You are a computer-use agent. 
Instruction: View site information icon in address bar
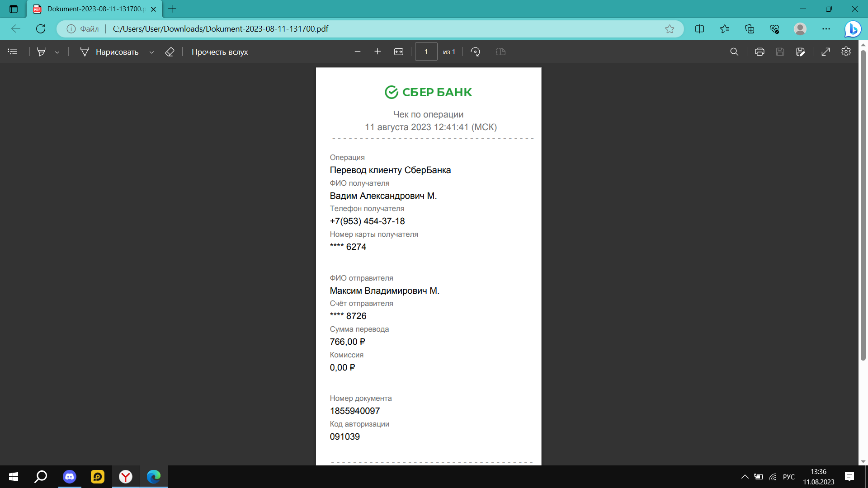(x=71, y=29)
